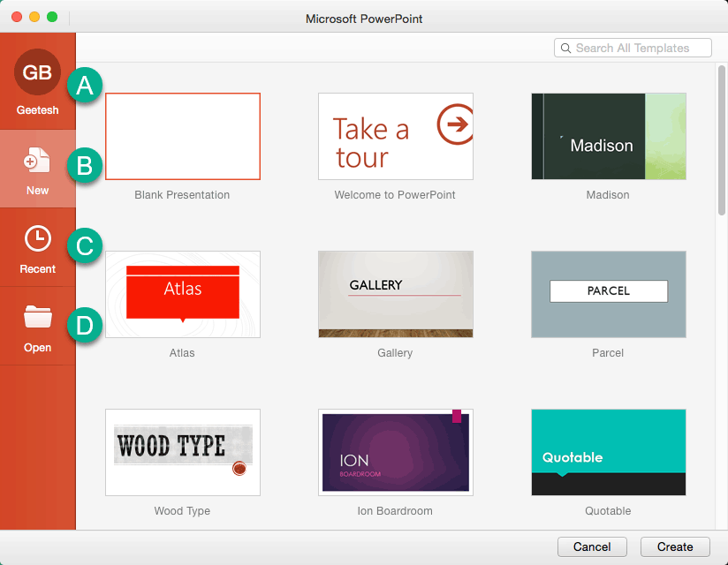Pick the Parcel template
The image size is (728, 565).
pyautogui.click(x=608, y=294)
